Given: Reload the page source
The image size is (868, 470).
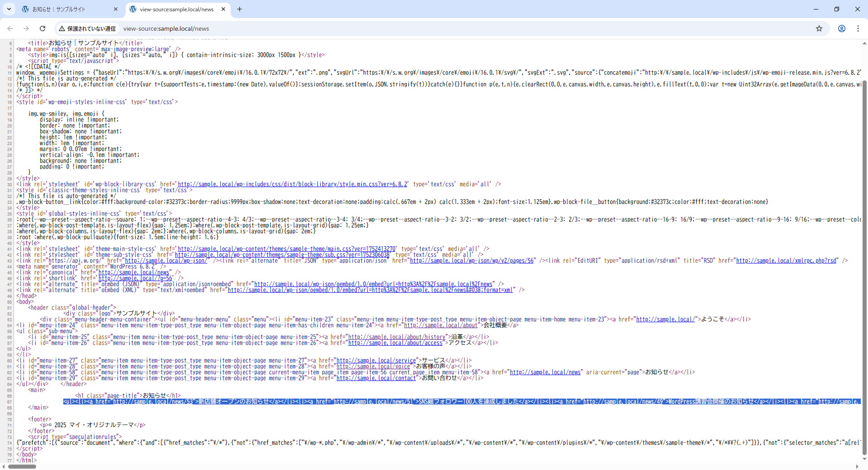Looking at the screenshot, I should pos(42,28).
